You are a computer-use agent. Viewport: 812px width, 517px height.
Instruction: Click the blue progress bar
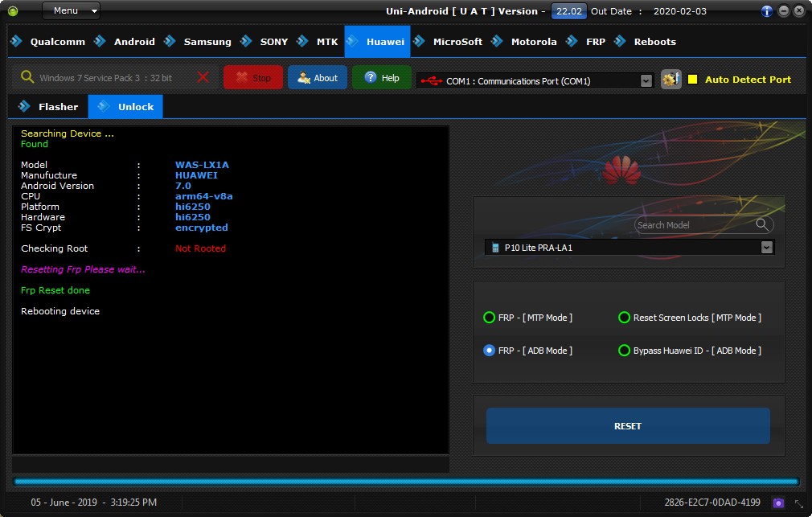[x=407, y=482]
